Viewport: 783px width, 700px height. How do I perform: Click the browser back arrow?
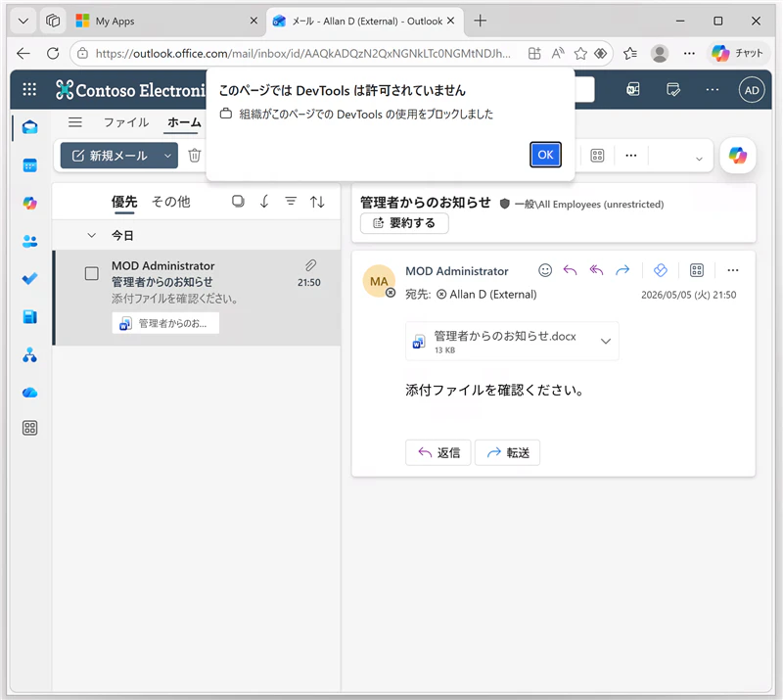coord(23,53)
